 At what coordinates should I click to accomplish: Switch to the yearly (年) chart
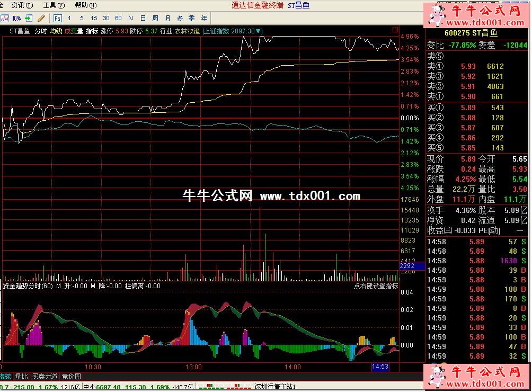pyautogui.click(x=204, y=19)
